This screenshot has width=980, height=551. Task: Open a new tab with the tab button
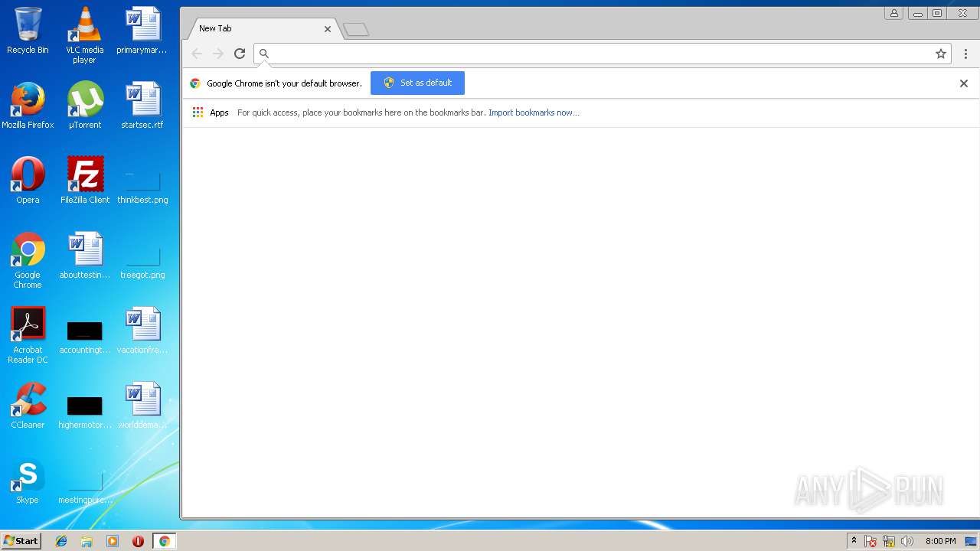click(x=356, y=30)
